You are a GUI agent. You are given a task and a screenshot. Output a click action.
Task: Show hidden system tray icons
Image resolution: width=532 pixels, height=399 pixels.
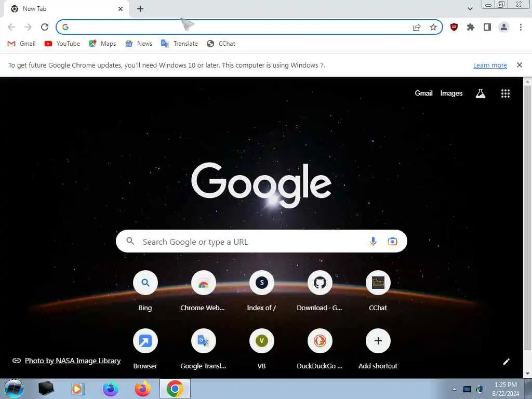(x=454, y=389)
